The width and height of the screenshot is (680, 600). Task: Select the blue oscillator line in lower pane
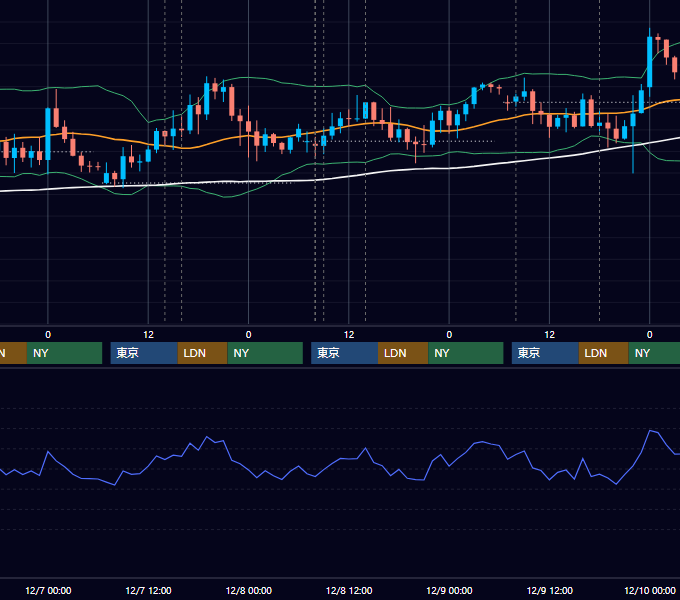pyautogui.click(x=338, y=460)
